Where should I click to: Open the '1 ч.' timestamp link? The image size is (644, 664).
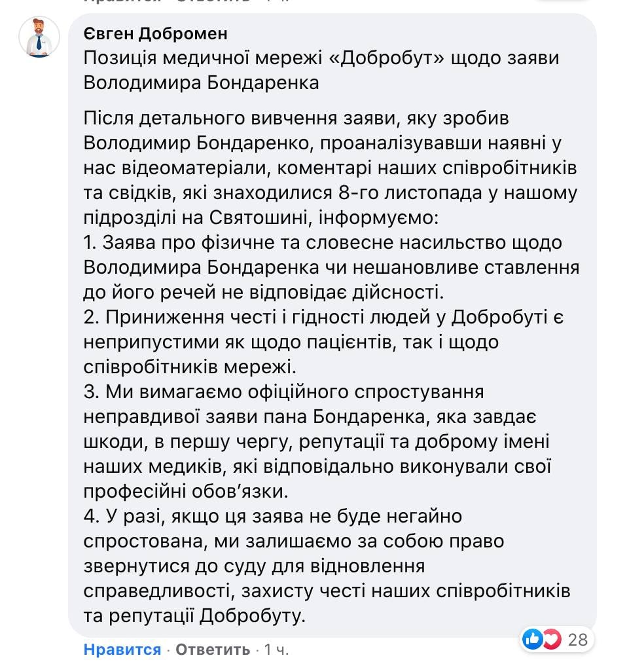277,651
